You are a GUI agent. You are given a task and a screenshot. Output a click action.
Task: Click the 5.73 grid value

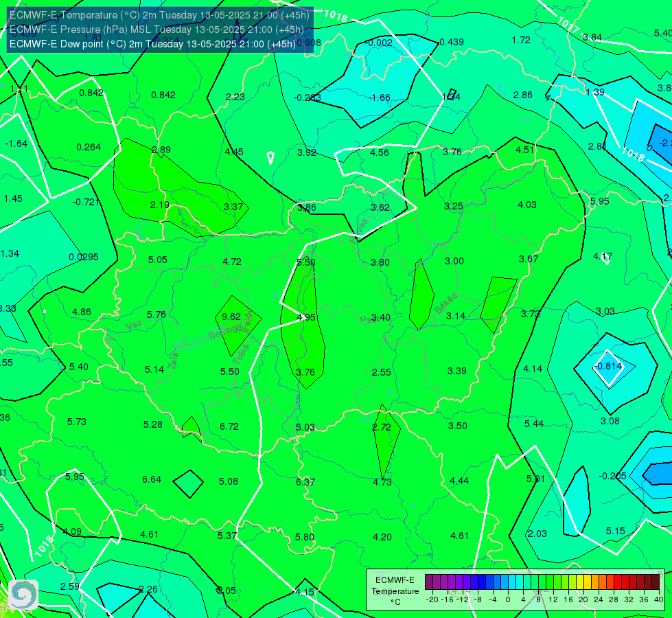(76, 422)
